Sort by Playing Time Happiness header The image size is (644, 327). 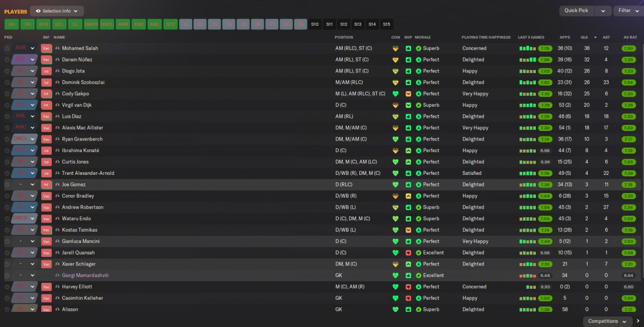click(486, 37)
